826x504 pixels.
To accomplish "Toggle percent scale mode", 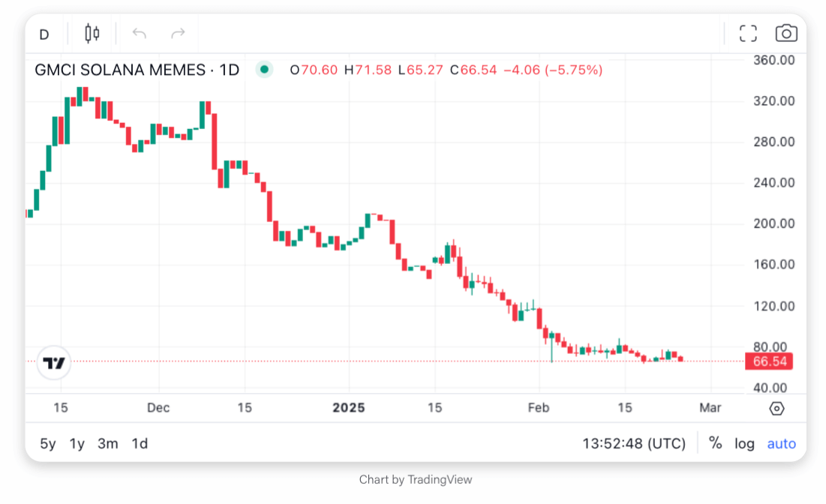I will point(715,443).
